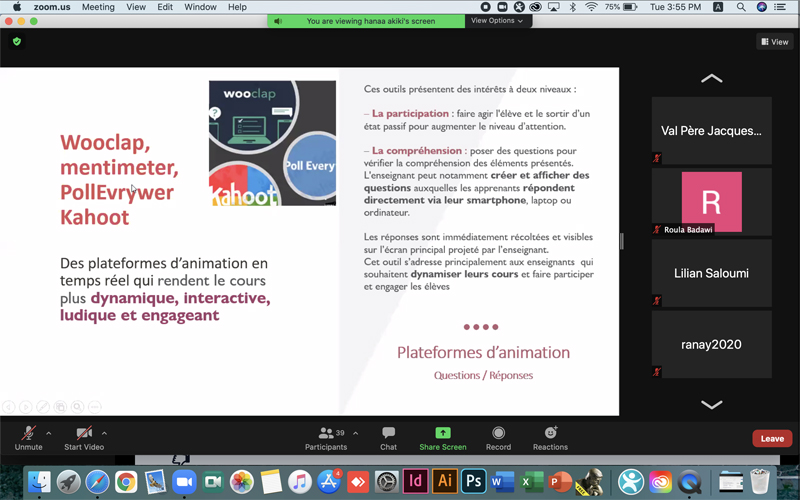Screen dimensions: 800x500
Task: Open the Apple menu
Action: coord(16,7)
